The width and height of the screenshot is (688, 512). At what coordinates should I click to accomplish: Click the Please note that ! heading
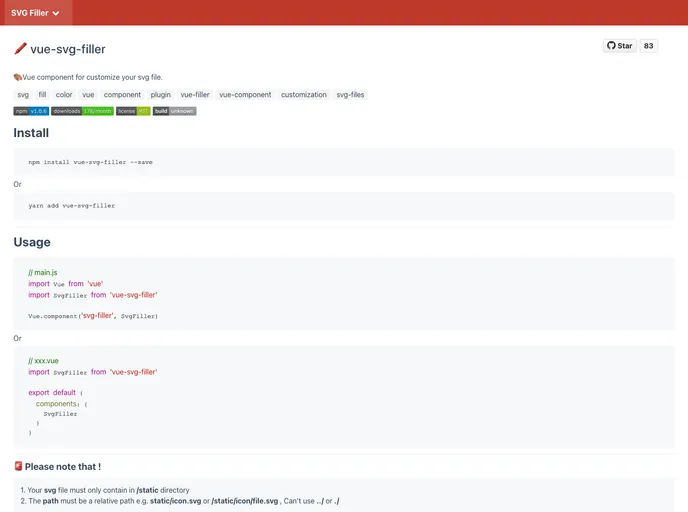pyautogui.click(x=63, y=467)
